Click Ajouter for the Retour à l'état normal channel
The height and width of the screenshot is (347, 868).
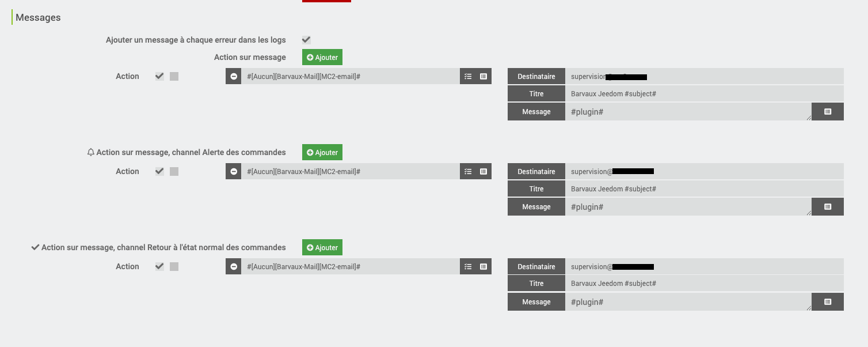pos(322,247)
